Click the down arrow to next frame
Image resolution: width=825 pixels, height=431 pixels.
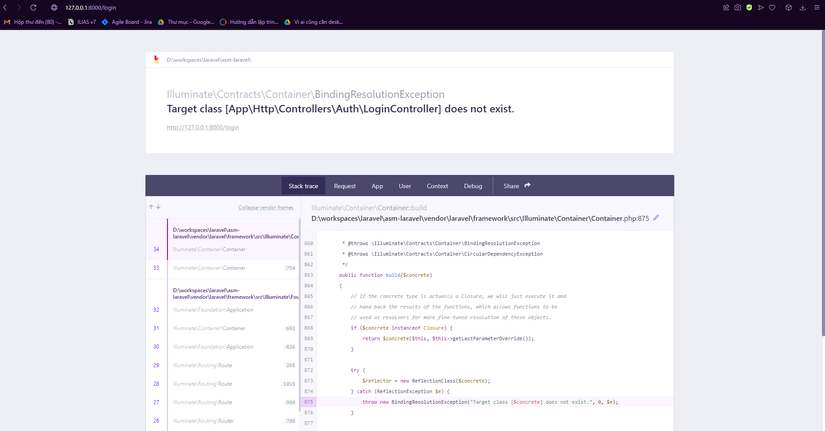point(158,207)
